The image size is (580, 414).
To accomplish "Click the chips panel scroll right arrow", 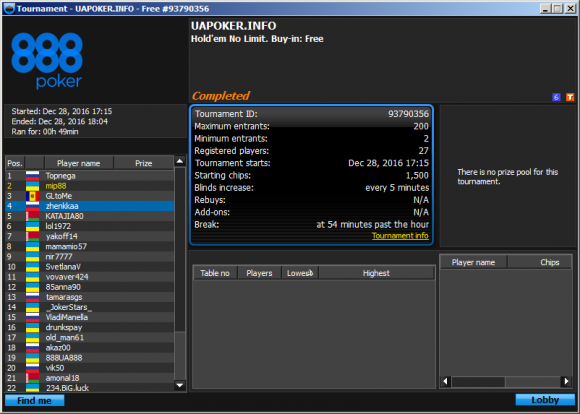I will 566,381.
